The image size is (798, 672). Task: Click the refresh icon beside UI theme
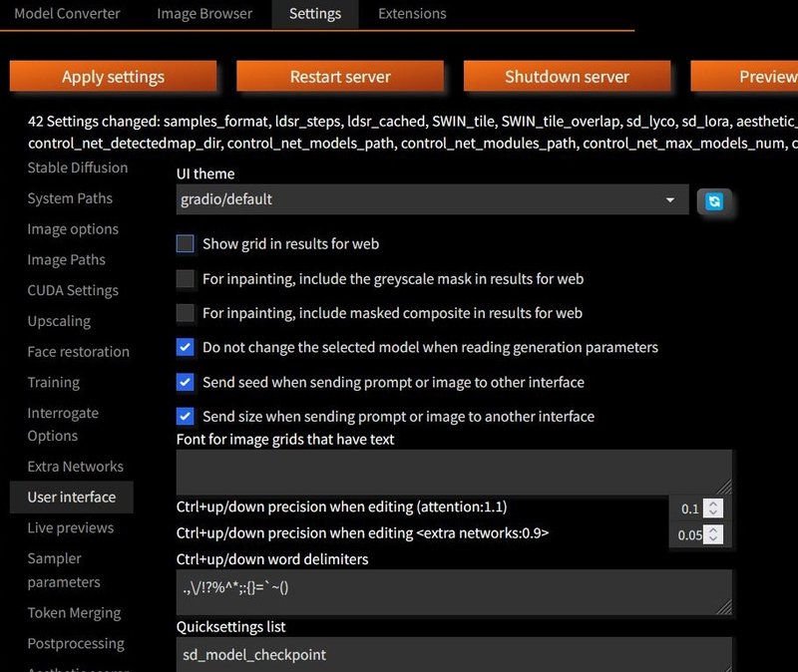[713, 200]
